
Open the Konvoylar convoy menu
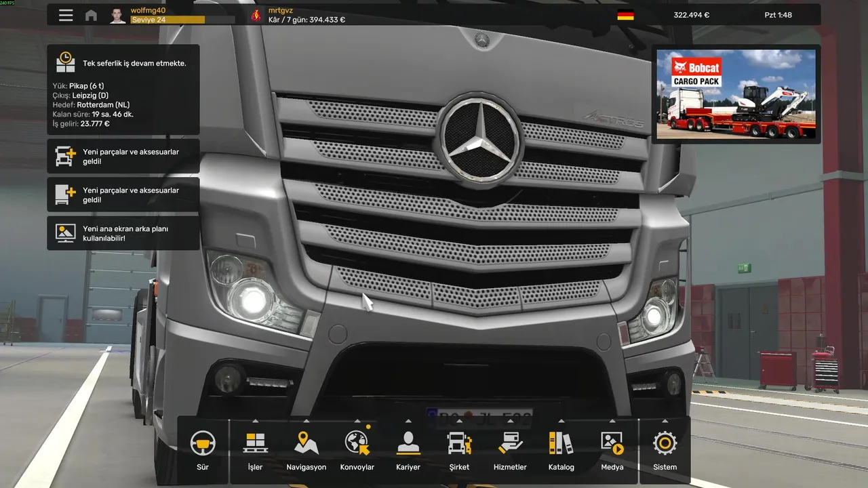point(357,451)
